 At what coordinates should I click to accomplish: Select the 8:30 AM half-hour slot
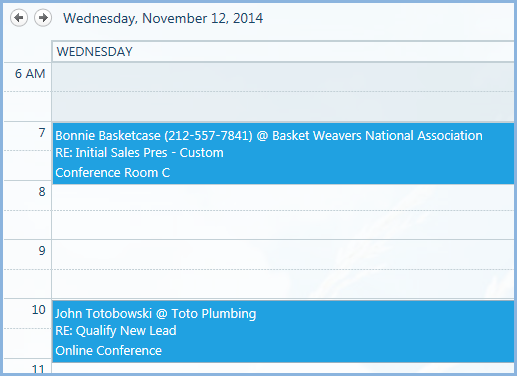(283, 225)
